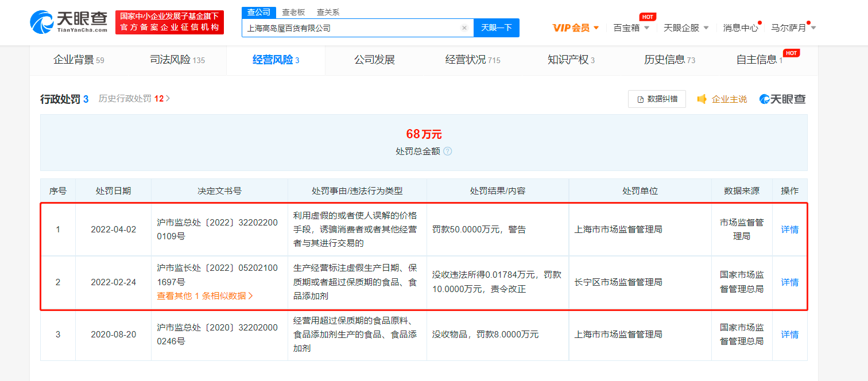
Task: Open 详情 for the 2022-04-02 penalty
Action: tap(789, 230)
